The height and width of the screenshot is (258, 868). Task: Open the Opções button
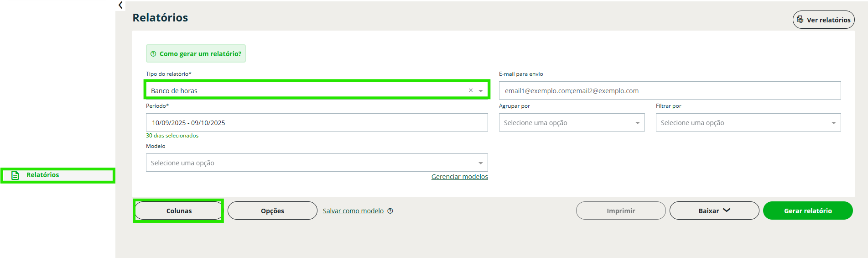click(x=272, y=211)
